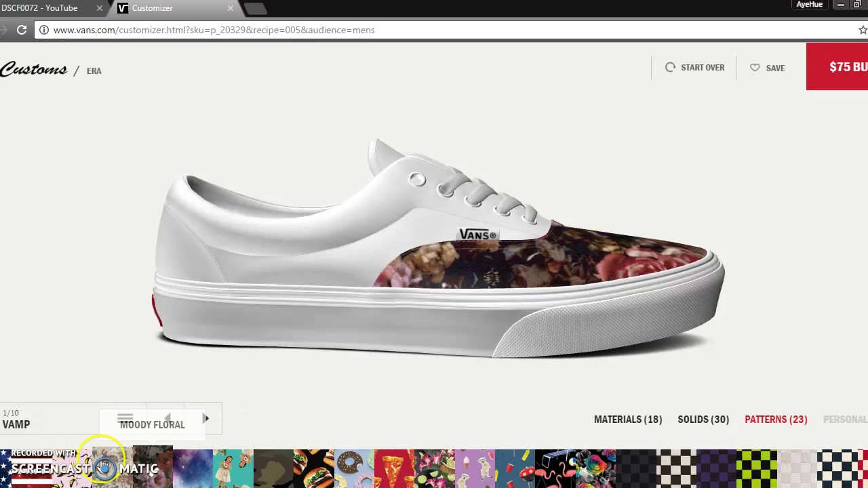
Task: Select the galaxy nebula pattern swatch
Action: click(x=193, y=468)
